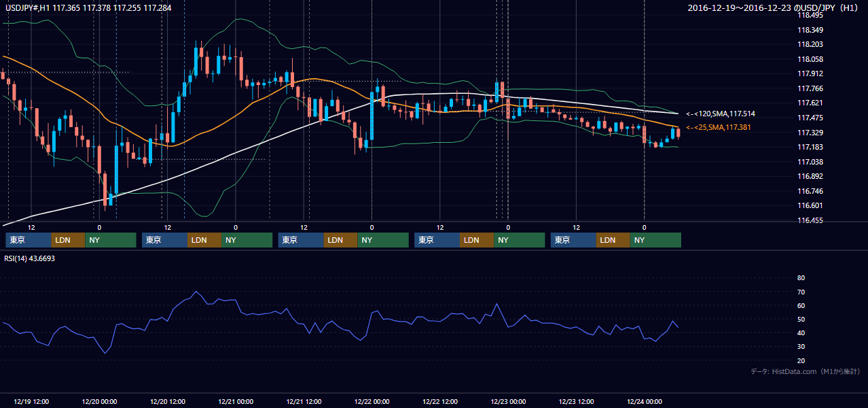Click the 12/22 12:00 time axis label
This screenshot has height=408, width=868.
coord(440,401)
